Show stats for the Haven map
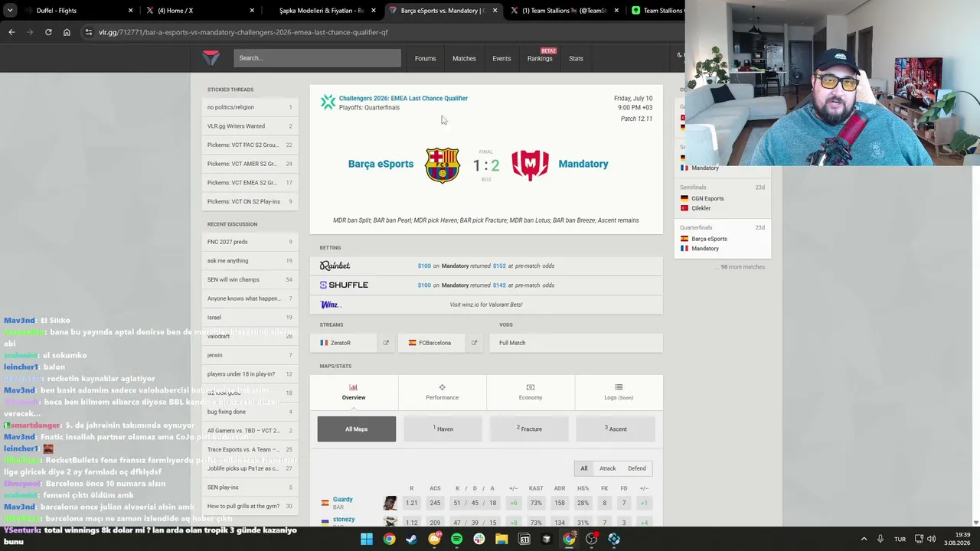 (x=443, y=429)
